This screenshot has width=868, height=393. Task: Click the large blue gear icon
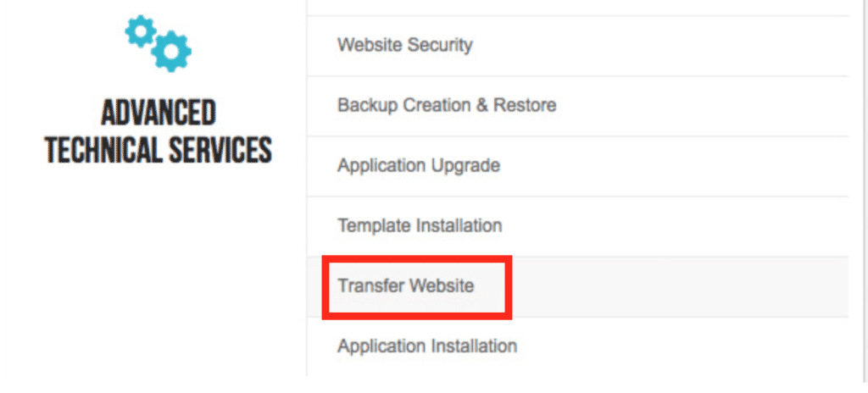coord(171,51)
